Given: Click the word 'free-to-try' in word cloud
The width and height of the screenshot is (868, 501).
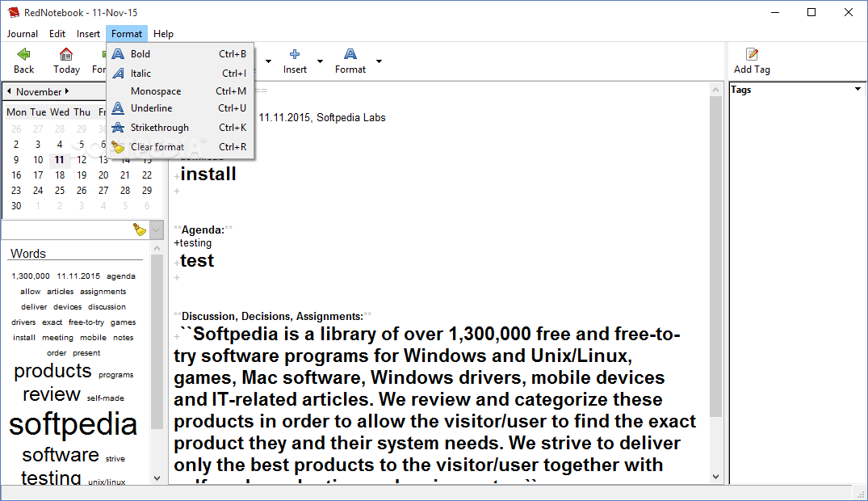Looking at the screenshot, I should coord(86,322).
